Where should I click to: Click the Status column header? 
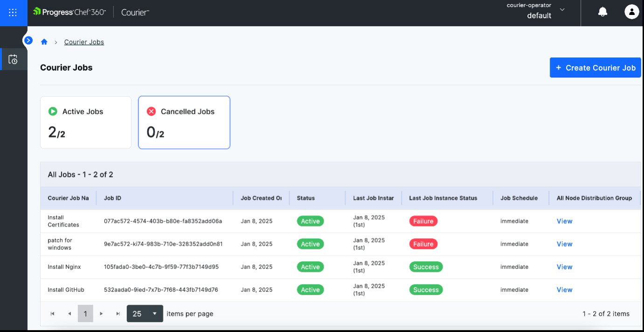305,198
